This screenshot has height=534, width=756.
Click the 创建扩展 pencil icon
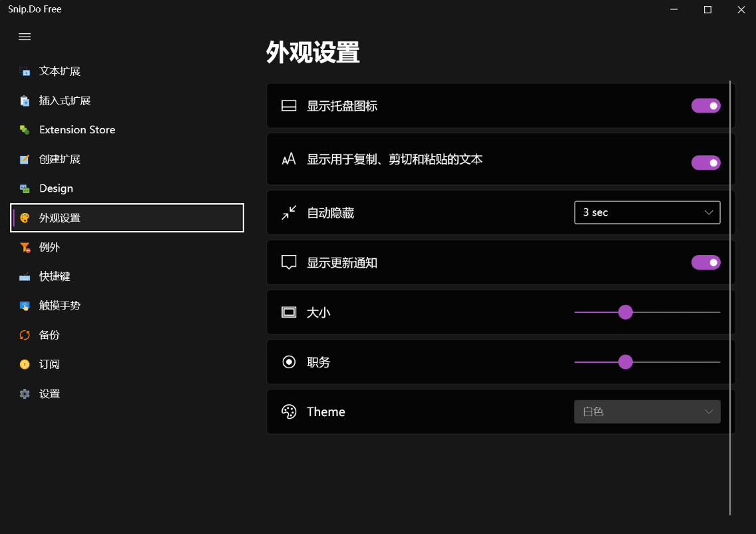point(25,159)
